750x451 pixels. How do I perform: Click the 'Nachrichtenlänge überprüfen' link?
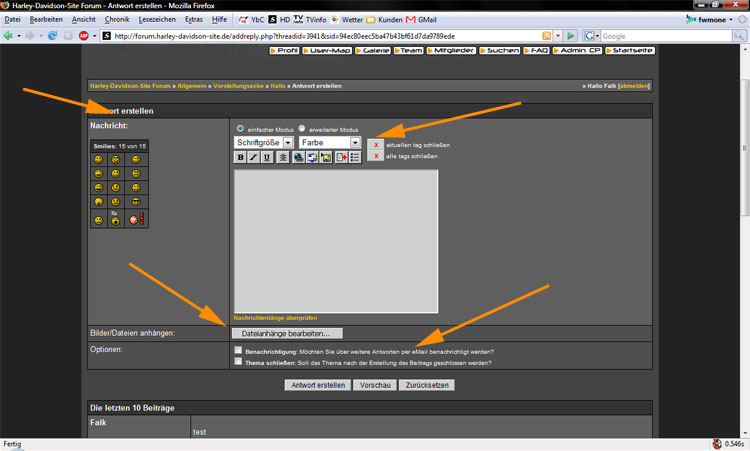click(x=277, y=317)
